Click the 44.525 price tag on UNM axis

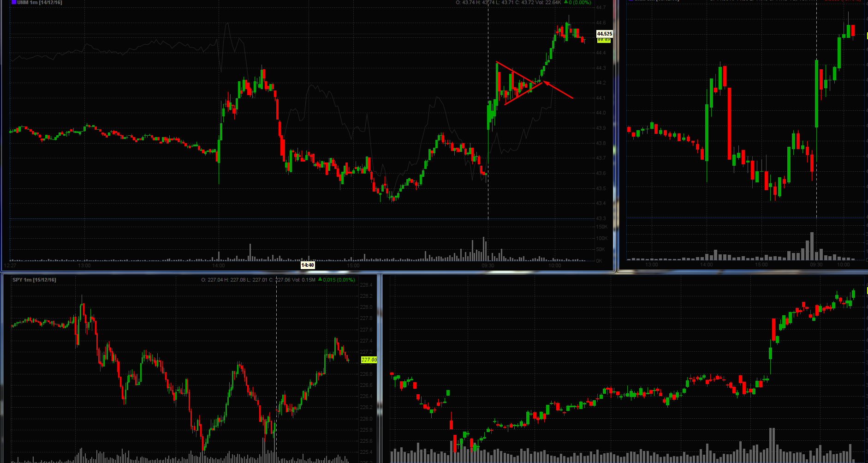click(605, 34)
